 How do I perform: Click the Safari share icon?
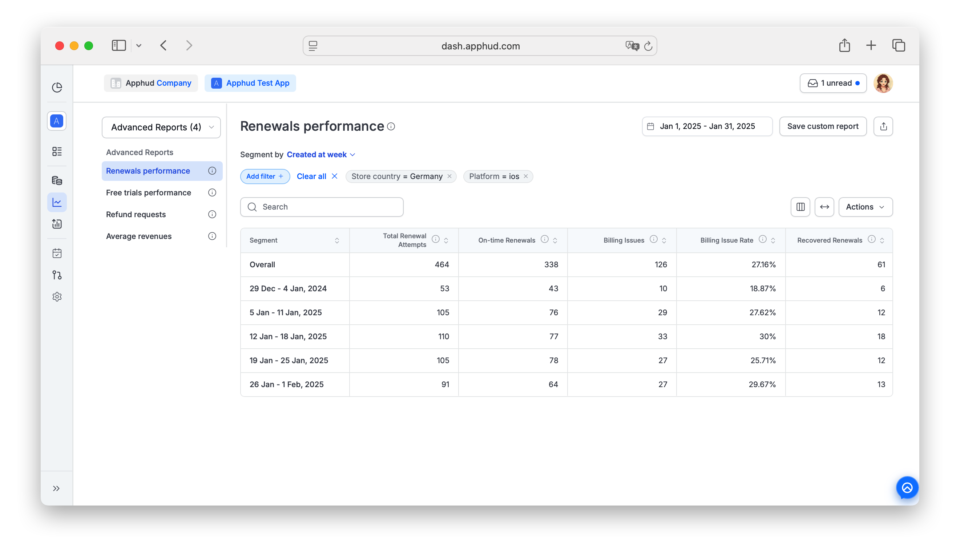tap(844, 45)
